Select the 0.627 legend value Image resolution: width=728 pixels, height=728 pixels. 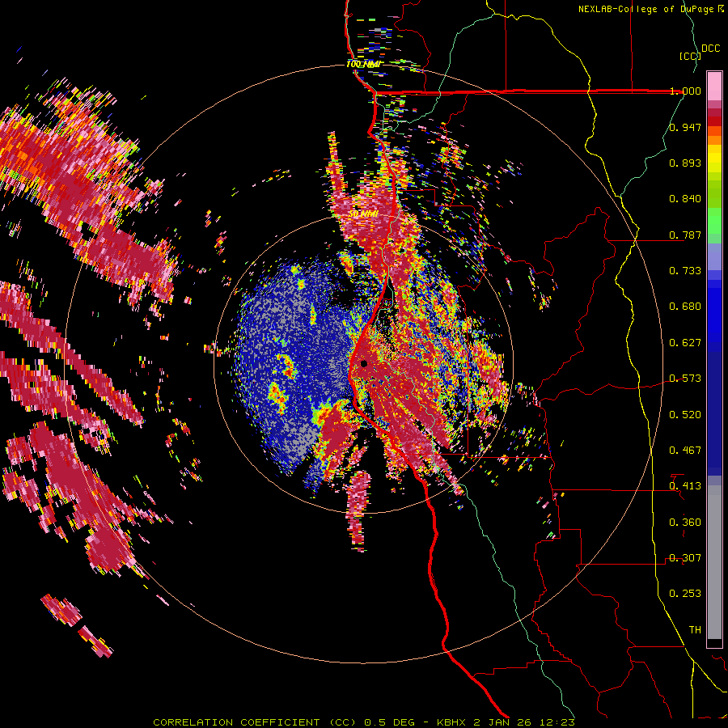tap(685, 343)
